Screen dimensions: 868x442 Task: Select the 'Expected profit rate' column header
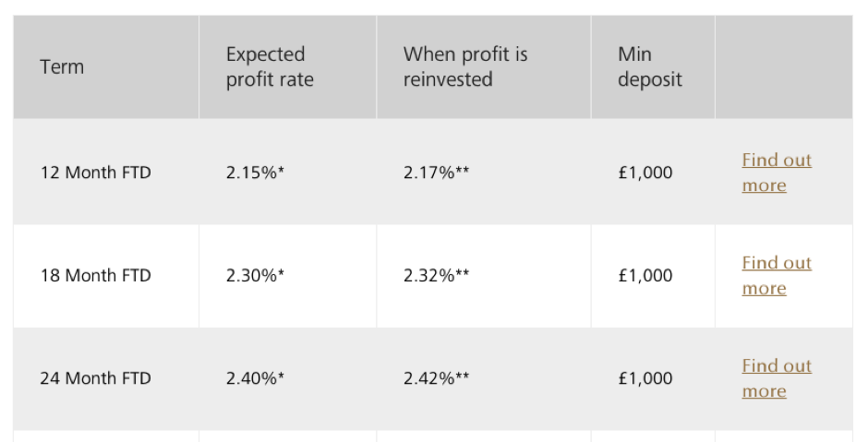270,67
